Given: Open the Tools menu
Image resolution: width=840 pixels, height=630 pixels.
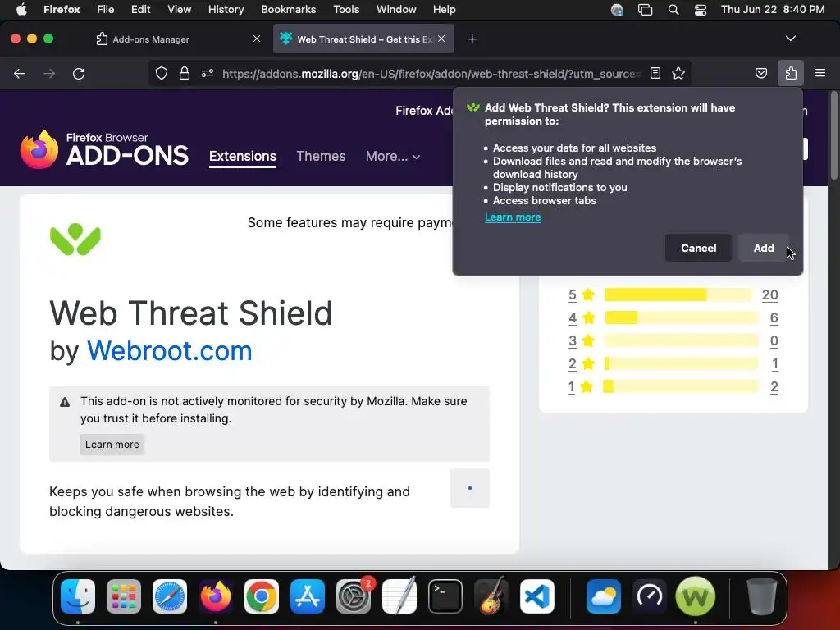Looking at the screenshot, I should click(x=346, y=9).
